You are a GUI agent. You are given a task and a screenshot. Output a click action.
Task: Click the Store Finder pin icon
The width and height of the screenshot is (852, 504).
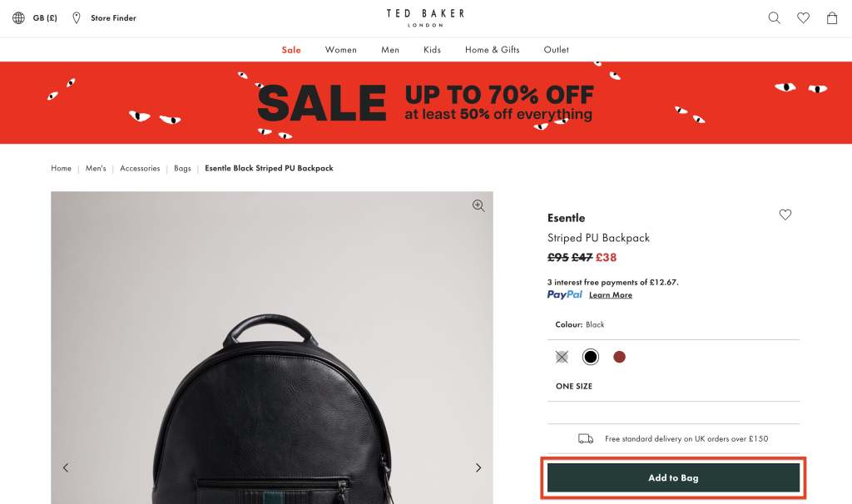[x=77, y=18]
